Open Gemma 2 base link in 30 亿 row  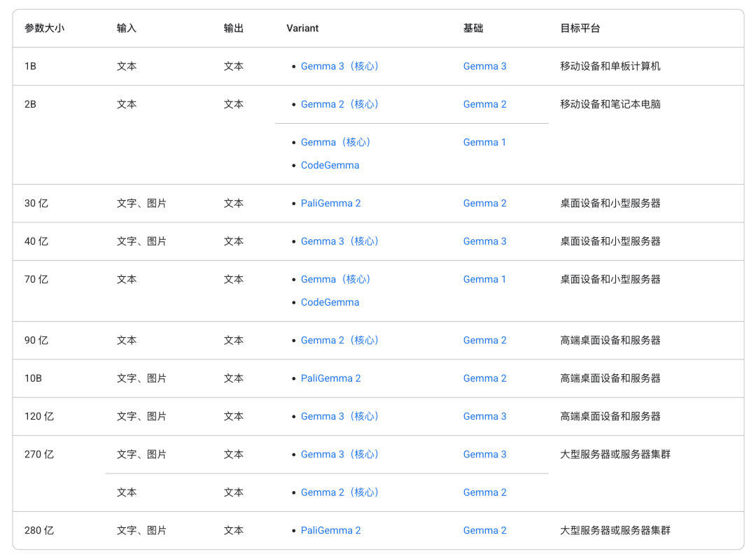tap(484, 204)
